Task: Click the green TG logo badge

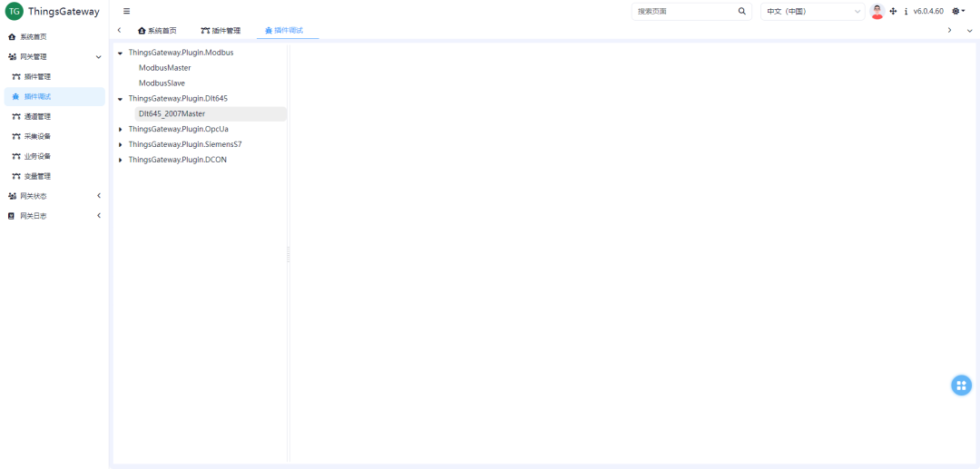Action: tap(14, 11)
